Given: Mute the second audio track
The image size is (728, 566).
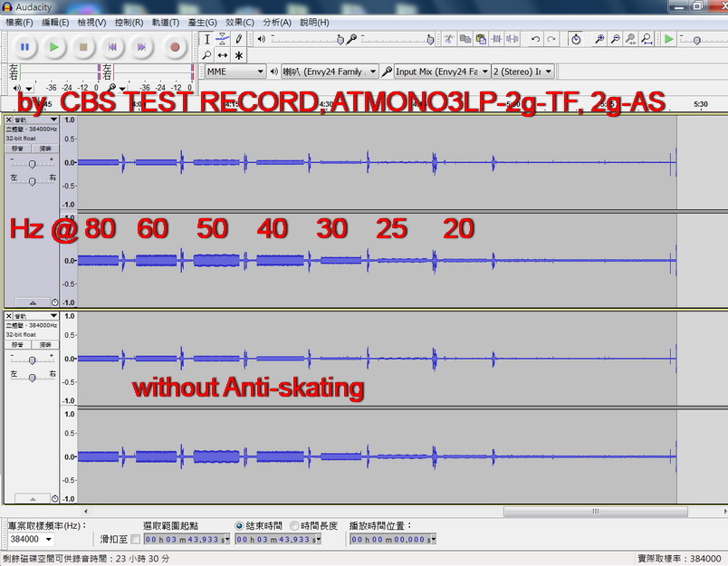Looking at the screenshot, I should (17, 344).
